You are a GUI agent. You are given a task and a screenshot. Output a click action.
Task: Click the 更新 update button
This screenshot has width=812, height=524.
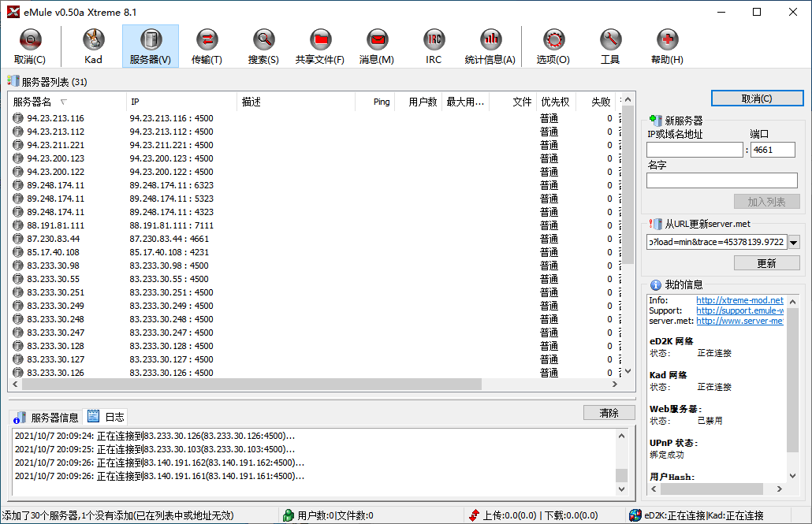tap(766, 263)
